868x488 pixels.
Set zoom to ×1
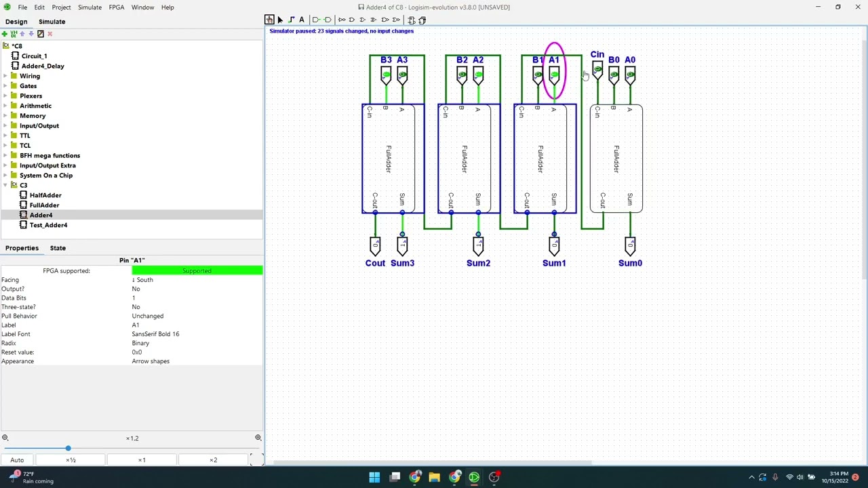pos(142,460)
